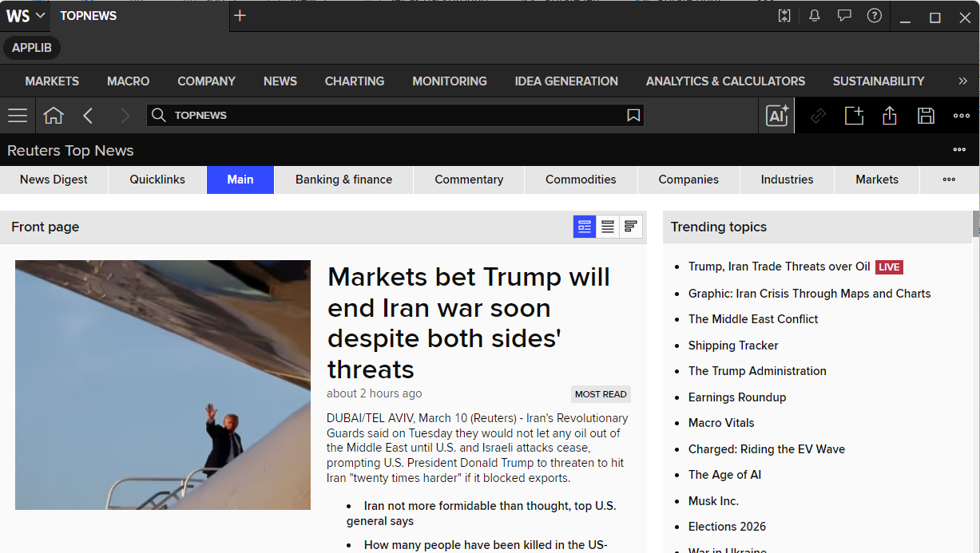Open The Age of AI topic
The image size is (980, 553).
point(724,475)
